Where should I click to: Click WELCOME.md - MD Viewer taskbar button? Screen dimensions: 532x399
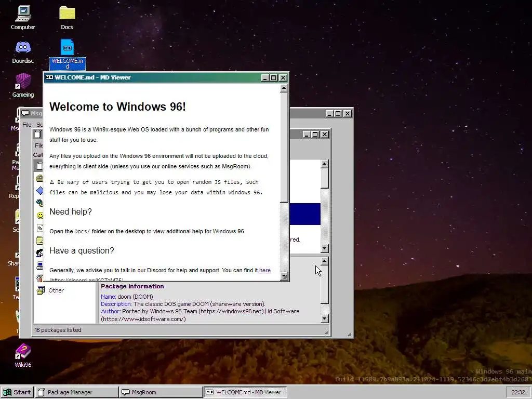click(x=245, y=392)
